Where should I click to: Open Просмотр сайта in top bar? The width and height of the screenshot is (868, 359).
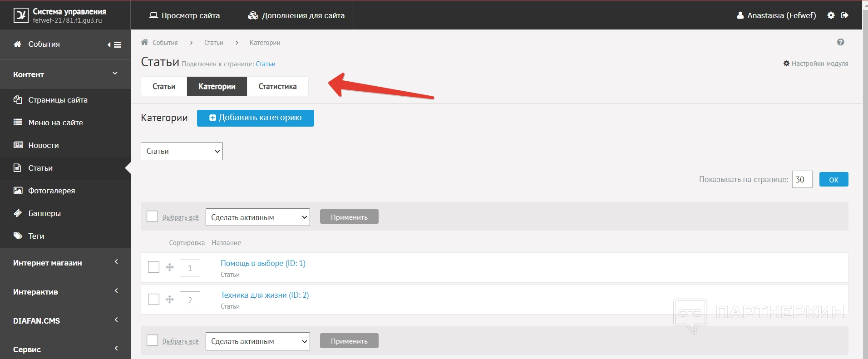point(185,15)
